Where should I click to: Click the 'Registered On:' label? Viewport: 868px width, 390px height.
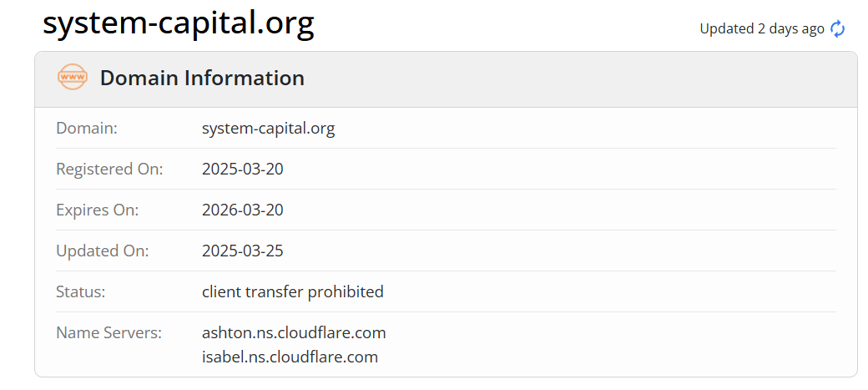click(109, 170)
